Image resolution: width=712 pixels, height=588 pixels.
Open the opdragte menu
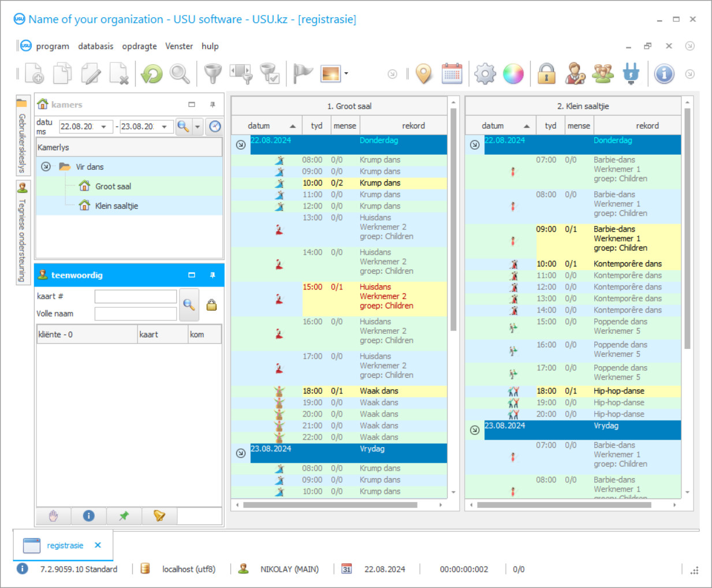139,46
